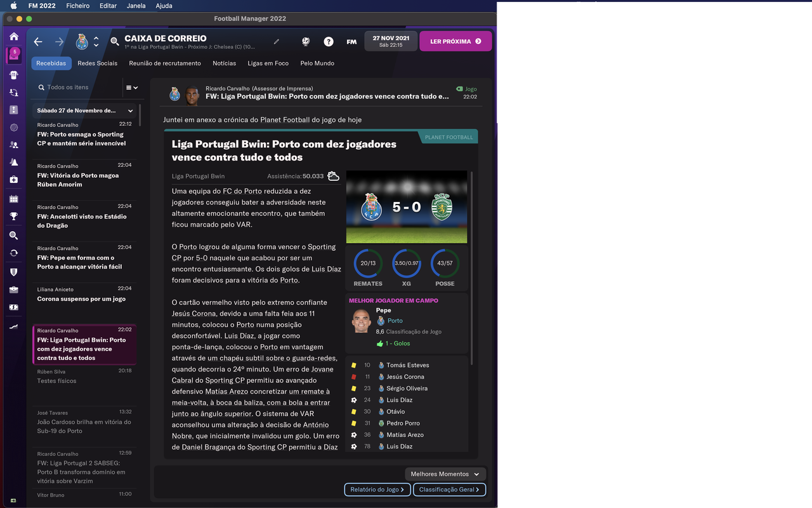Open the Ligas em Foco tab
Viewport: 812px width, 508px height.
(x=268, y=63)
